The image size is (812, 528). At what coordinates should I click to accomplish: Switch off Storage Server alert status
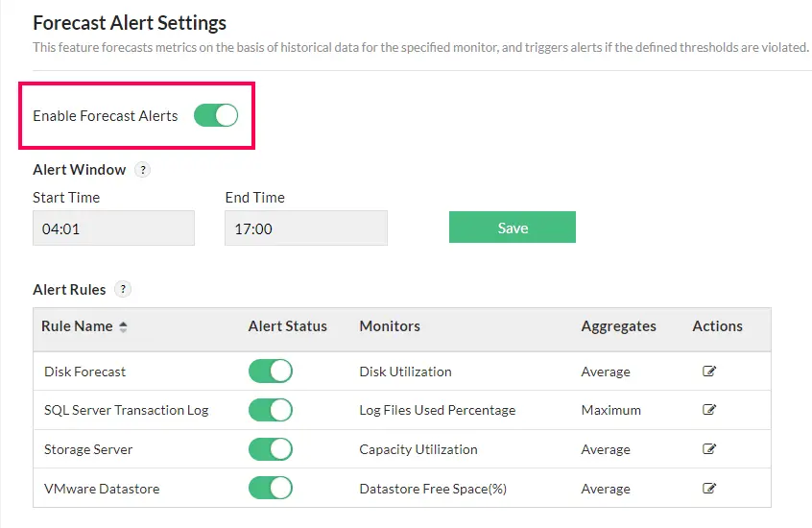coord(271,449)
